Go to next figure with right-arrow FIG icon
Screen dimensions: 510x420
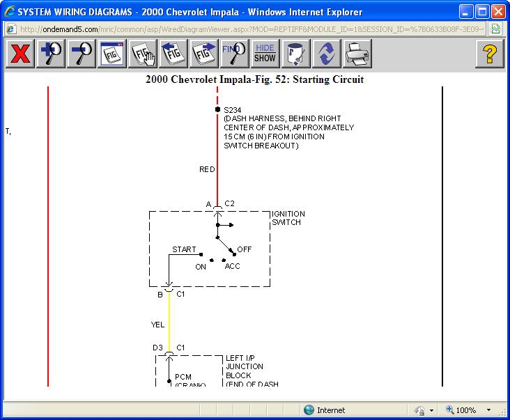tap(204, 54)
